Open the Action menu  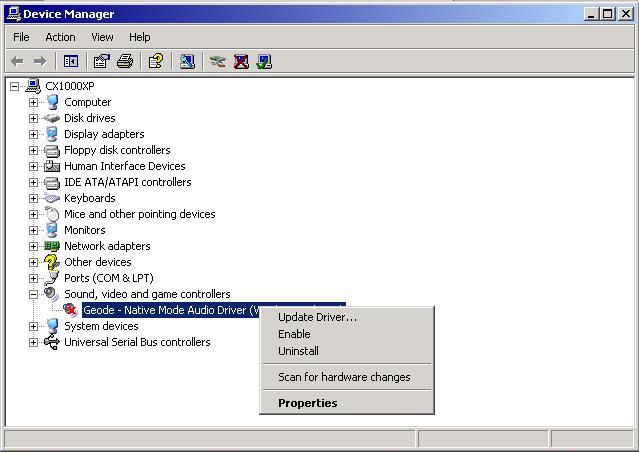(x=60, y=37)
